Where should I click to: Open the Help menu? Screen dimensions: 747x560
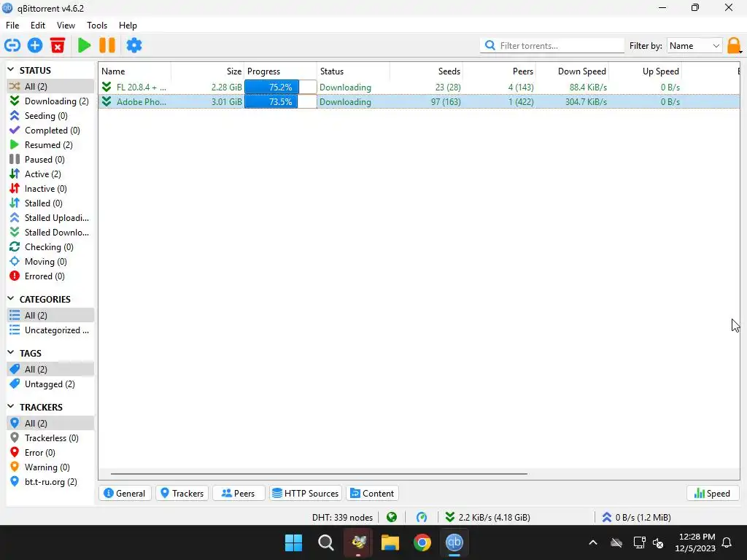[128, 26]
